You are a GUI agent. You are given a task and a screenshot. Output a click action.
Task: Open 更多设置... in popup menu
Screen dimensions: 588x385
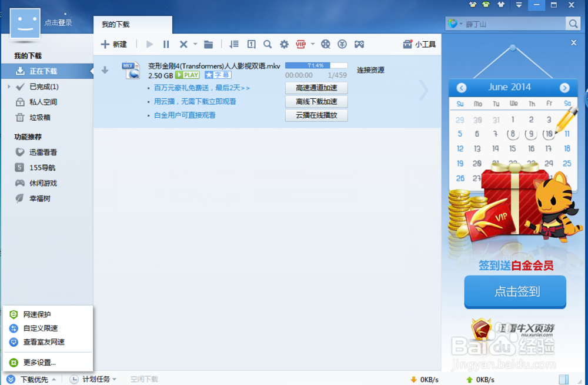48,363
